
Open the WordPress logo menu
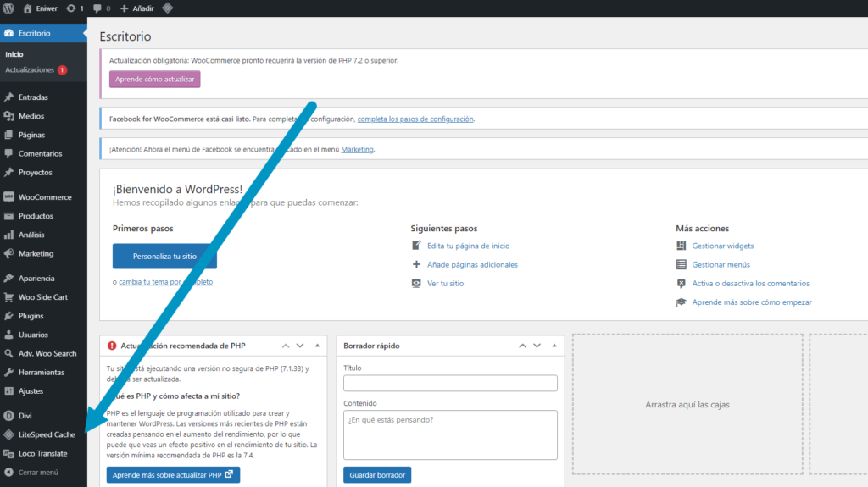8,8
